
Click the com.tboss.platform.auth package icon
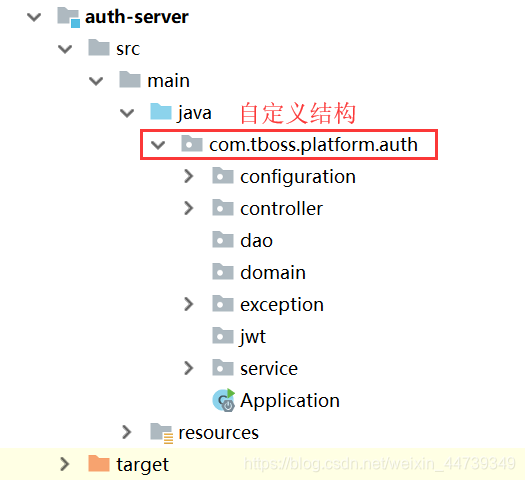point(192,144)
